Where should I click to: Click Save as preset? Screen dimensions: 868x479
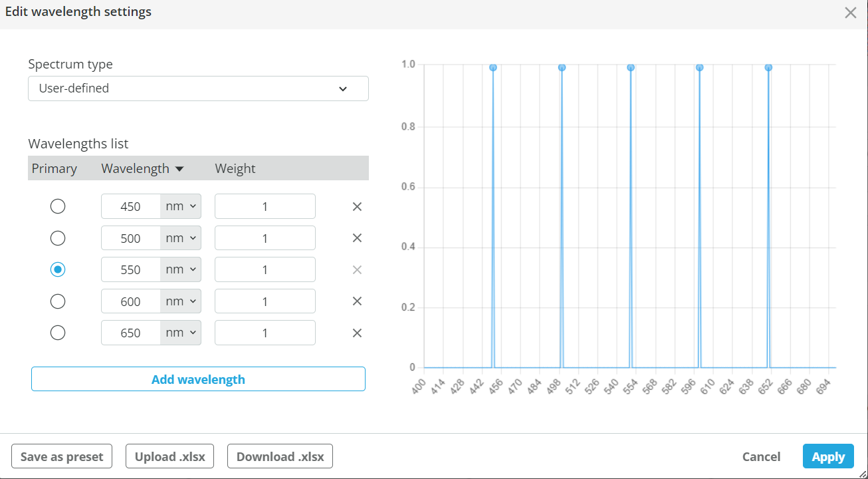pyautogui.click(x=62, y=456)
